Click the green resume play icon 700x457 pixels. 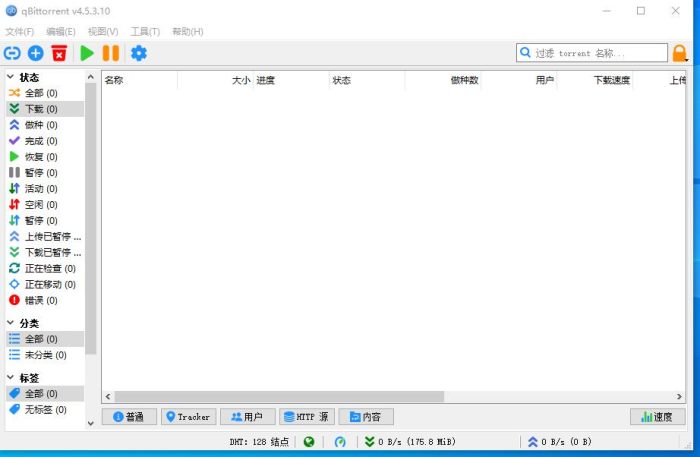point(87,53)
